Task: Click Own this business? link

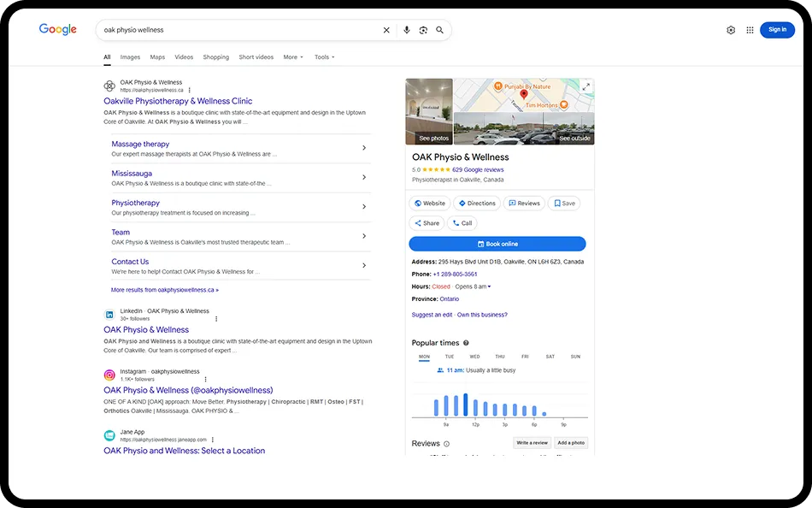Action: click(482, 315)
